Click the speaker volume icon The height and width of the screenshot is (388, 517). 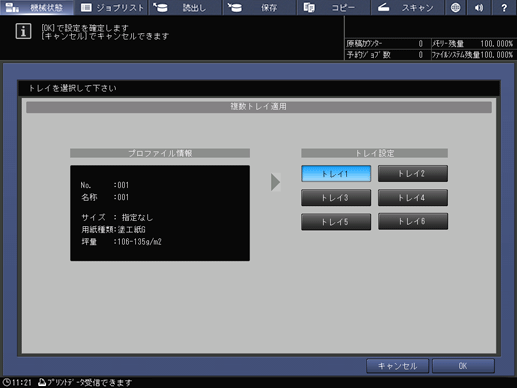pyautogui.click(x=479, y=7)
